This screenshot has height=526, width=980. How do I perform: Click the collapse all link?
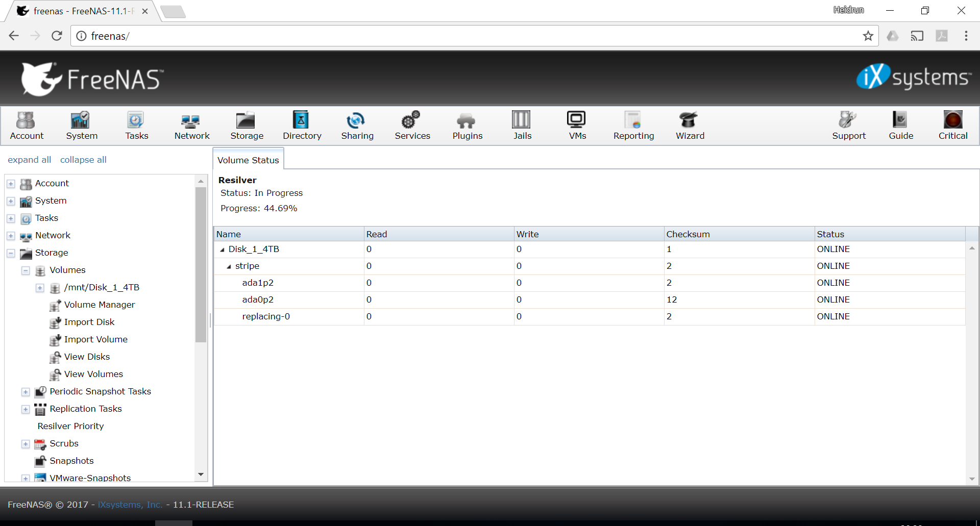tap(83, 160)
